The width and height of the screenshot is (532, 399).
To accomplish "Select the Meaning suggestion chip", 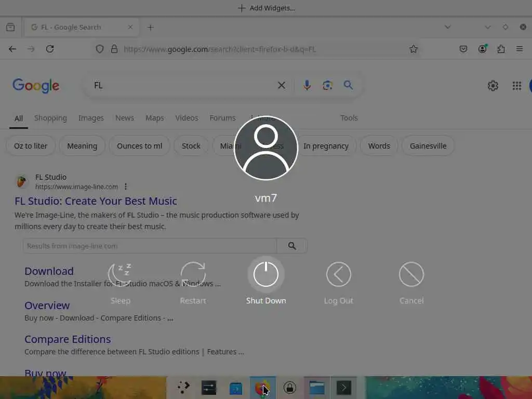I will [82, 146].
